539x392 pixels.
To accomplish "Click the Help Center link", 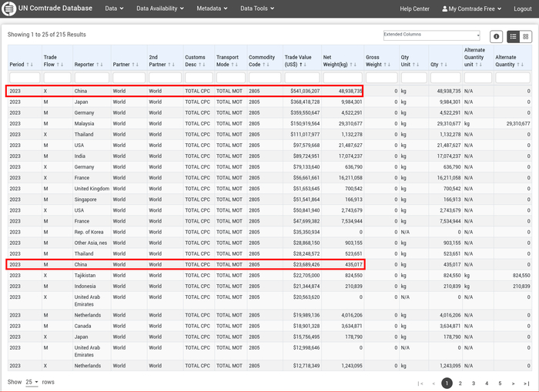I will (414, 8).
